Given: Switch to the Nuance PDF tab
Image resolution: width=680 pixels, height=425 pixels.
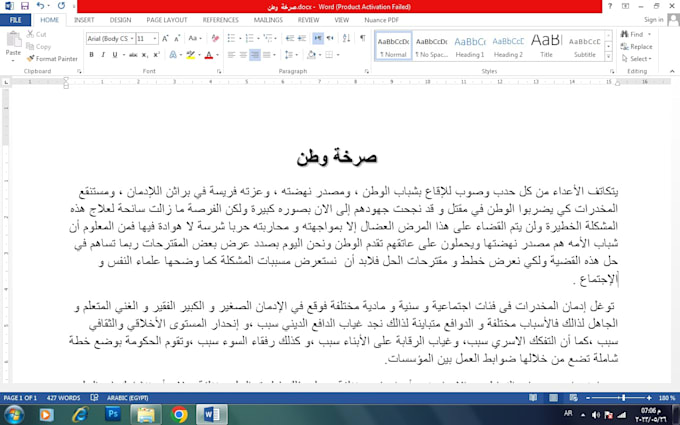Looking at the screenshot, I should (381, 20).
